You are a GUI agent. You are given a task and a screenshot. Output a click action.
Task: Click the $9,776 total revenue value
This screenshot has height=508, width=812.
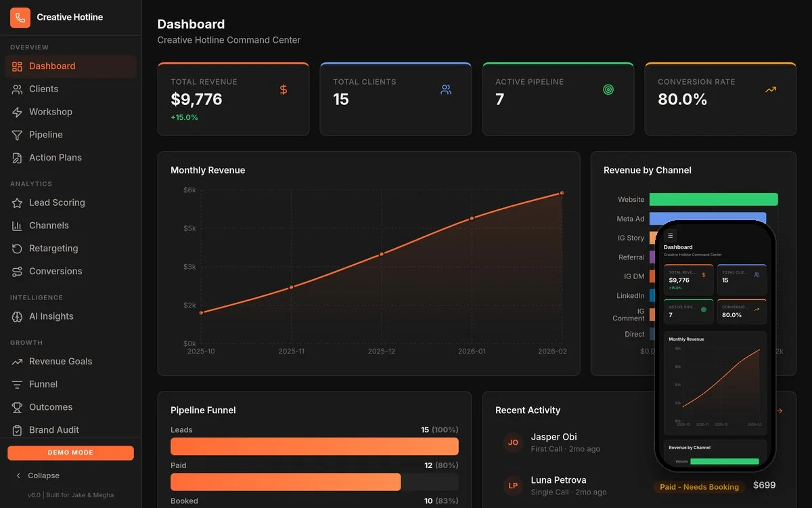click(196, 100)
